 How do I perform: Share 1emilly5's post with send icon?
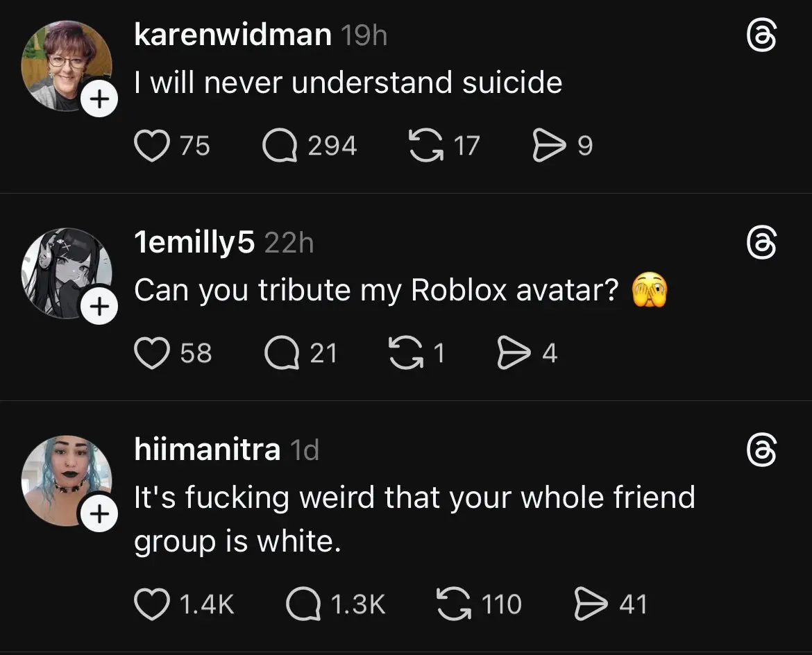pyautogui.click(x=513, y=353)
